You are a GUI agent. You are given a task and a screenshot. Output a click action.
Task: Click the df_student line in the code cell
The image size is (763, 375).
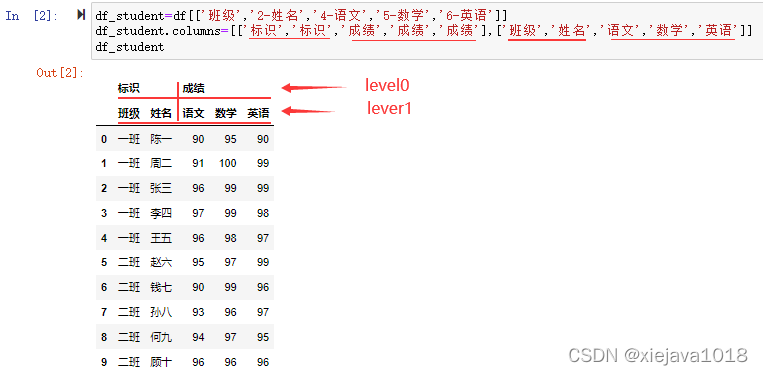point(130,47)
